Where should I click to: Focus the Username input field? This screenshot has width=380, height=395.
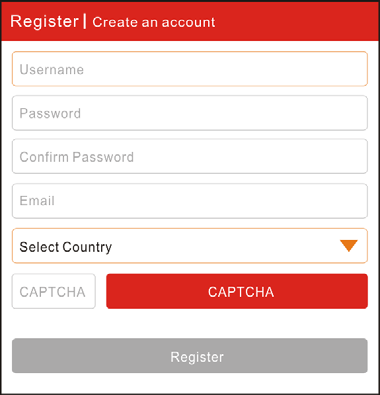coord(190,69)
